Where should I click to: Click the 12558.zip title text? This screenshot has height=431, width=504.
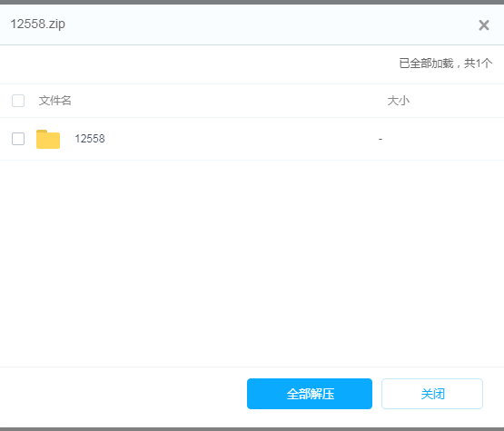[38, 24]
